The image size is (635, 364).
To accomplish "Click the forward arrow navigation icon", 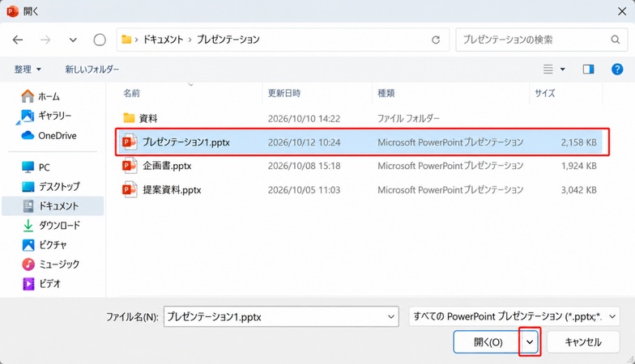I will tap(45, 40).
